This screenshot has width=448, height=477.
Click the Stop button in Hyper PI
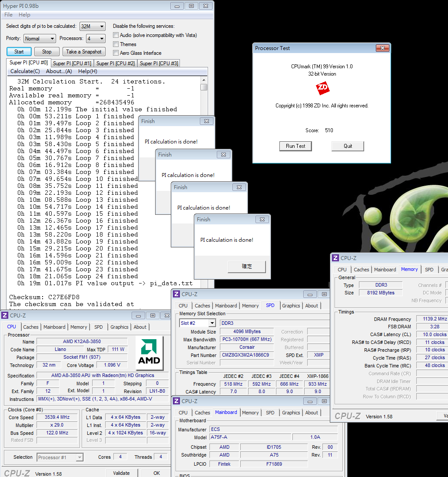tap(46, 52)
